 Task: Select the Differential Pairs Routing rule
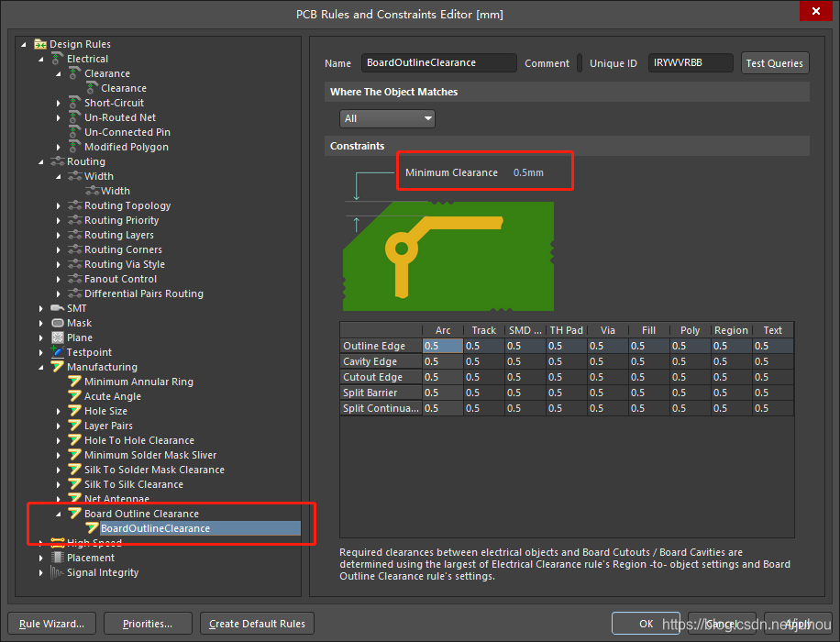tap(144, 293)
